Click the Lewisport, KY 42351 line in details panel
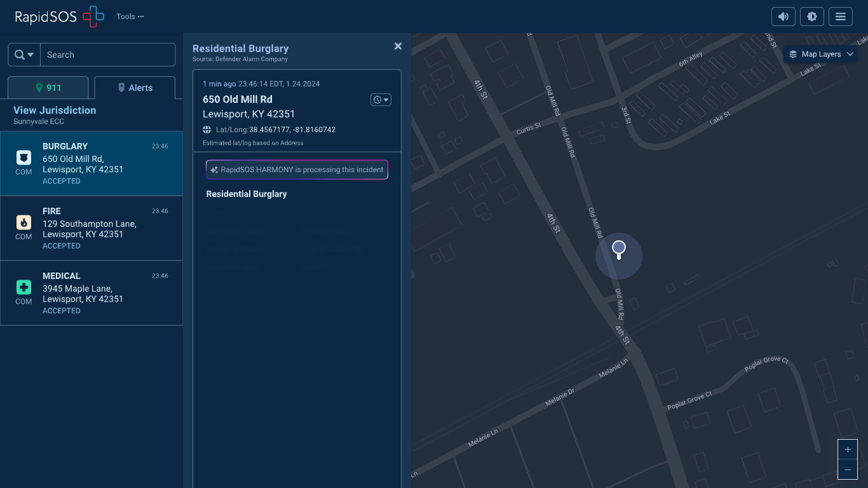Screen dimensions: 868x488 tap(248, 114)
